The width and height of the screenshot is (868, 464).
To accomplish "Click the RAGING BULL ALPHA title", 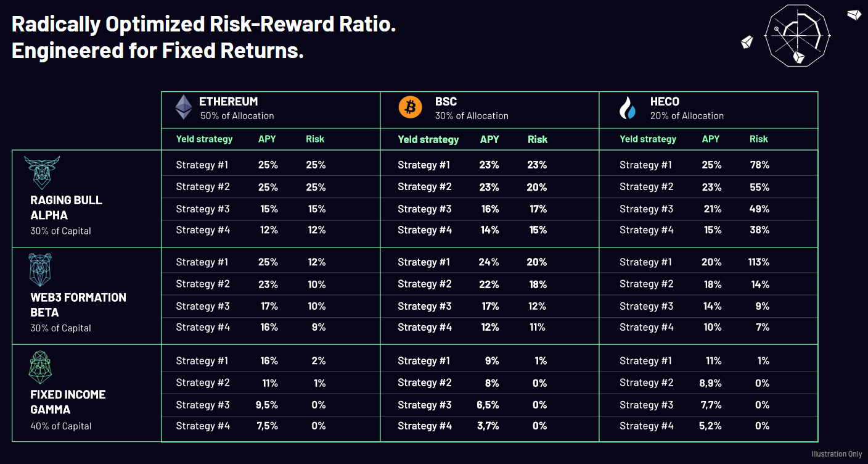I will (x=66, y=207).
